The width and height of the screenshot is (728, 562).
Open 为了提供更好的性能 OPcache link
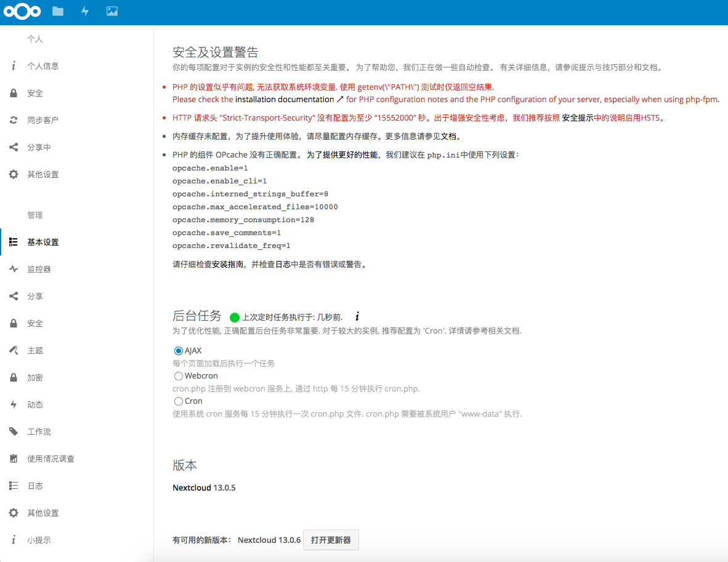tap(342, 155)
